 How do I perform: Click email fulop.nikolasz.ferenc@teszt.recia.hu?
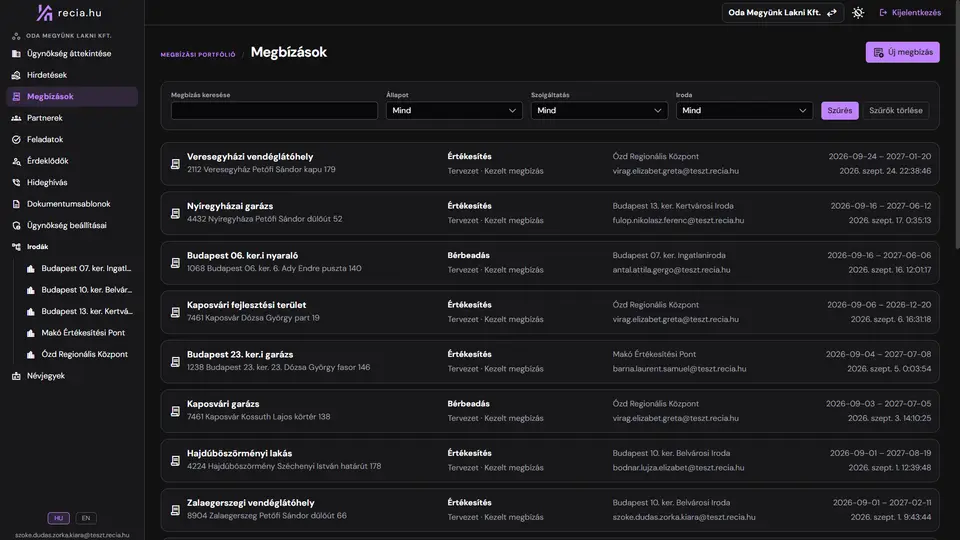678,220
